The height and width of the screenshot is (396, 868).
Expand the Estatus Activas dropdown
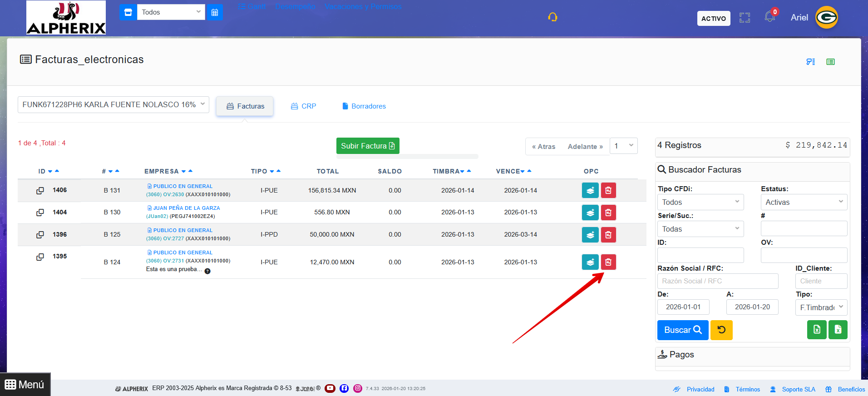[804, 202]
